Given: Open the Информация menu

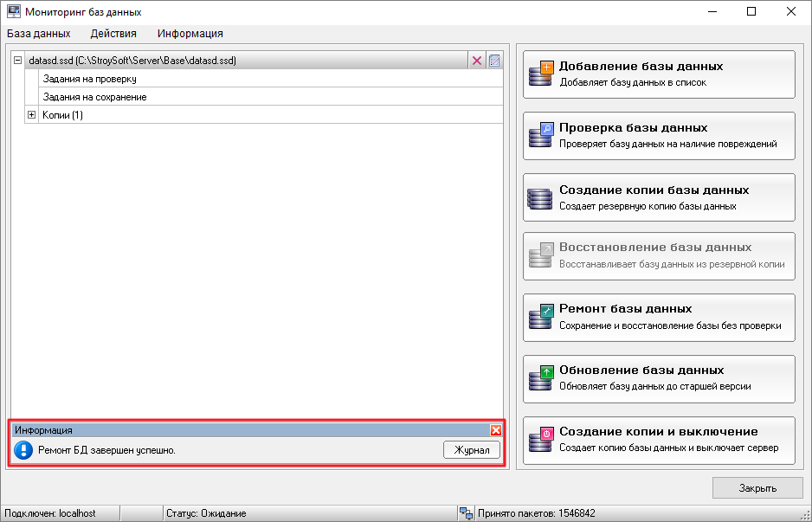Looking at the screenshot, I should tap(190, 34).
